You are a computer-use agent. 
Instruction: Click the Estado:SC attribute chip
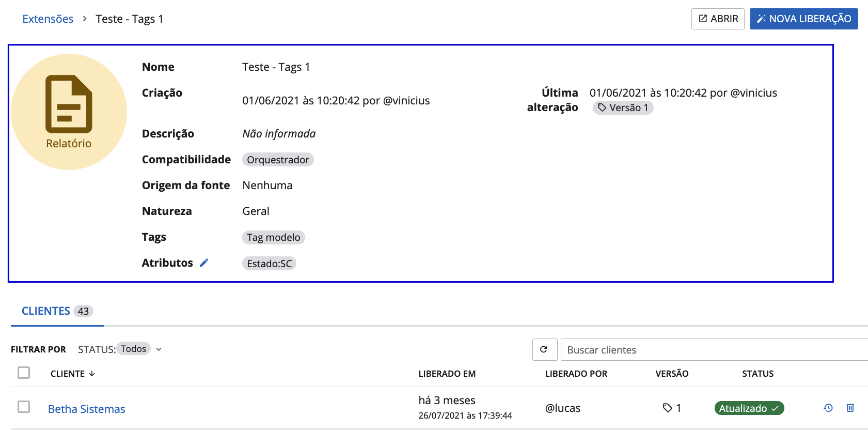click(269, 264)
